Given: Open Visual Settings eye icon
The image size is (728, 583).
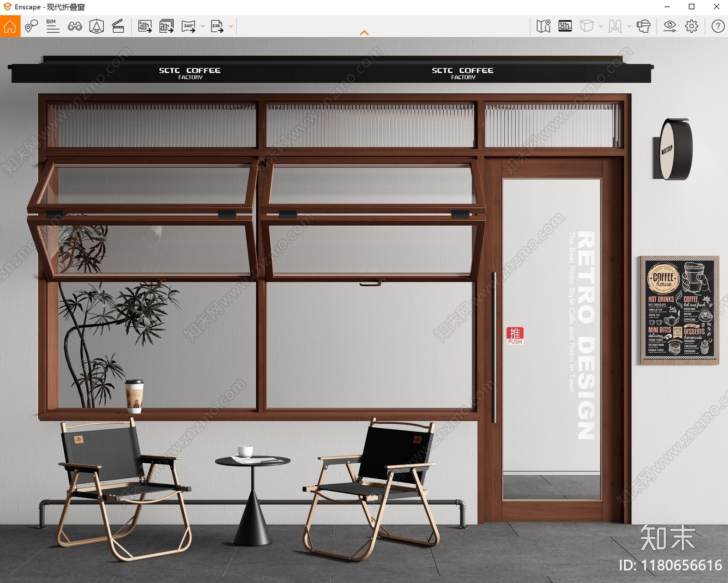Looking at the screenshot, I should (670, 26).
